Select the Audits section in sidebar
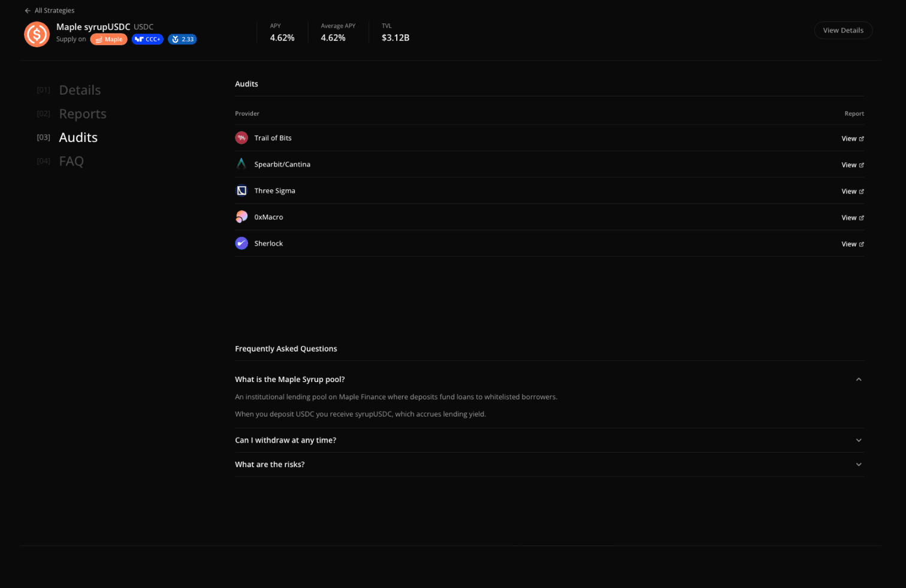The image size is (906, 588). point(78,138)
